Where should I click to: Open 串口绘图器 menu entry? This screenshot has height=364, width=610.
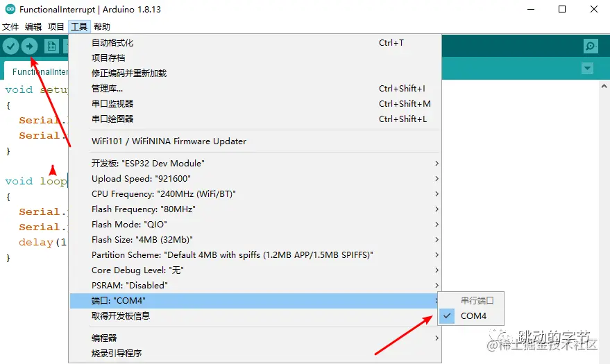(255, 119)
